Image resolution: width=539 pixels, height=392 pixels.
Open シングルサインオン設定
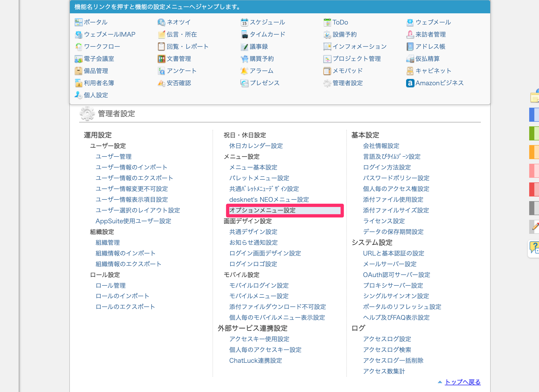396,296
